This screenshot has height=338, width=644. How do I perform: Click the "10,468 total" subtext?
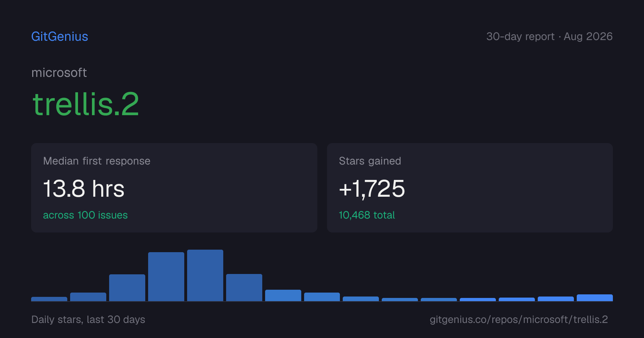(x=367, y=215)
